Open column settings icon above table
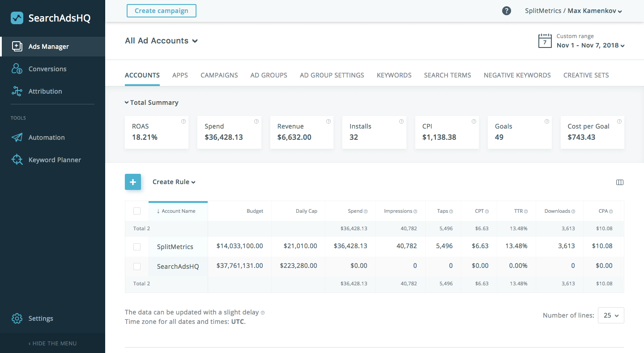The image size is (644, 353). coord(620,182)
